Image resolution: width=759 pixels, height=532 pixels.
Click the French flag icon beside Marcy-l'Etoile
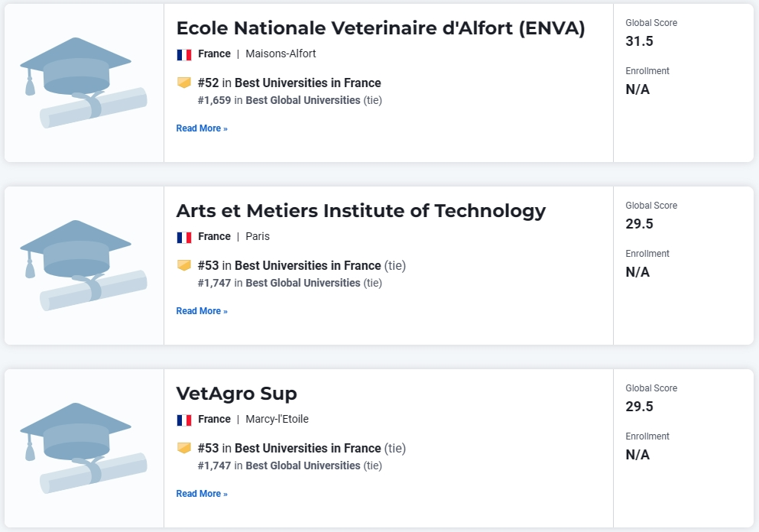point(184,420)
